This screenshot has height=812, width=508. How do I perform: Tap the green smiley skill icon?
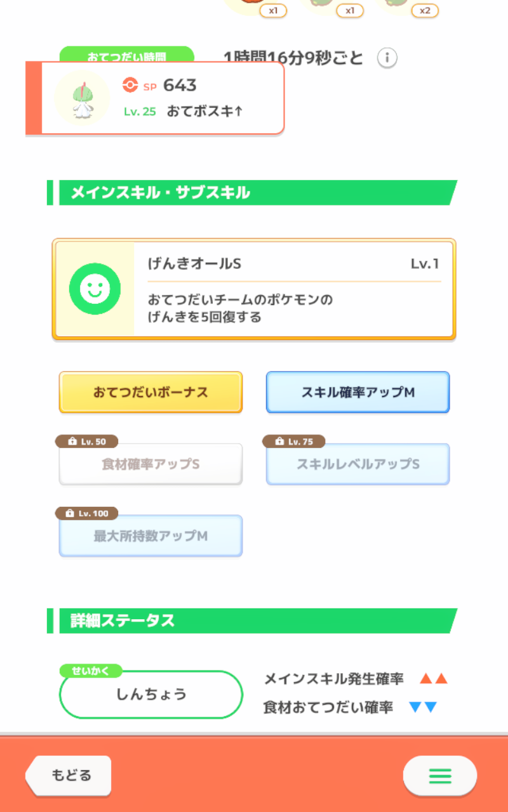pos(95,289)
